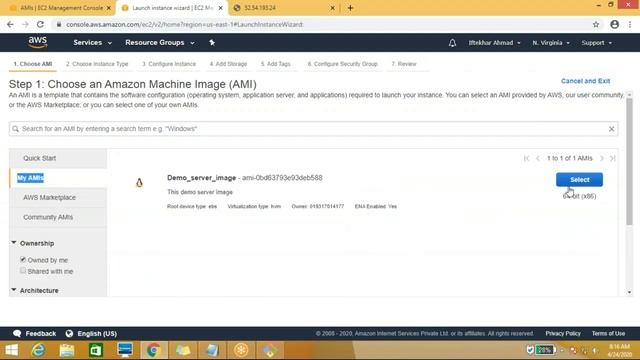
Task: Click the Feedback speech bubble icon
Action: [x=17, y=333]
